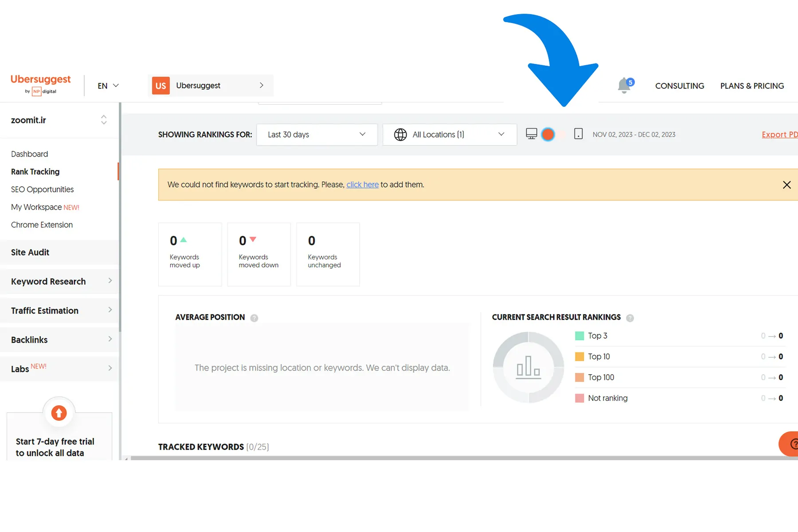Dismiss the keyword tracking warning banner
Screen dimensions: 798x532
coord(786,185)
